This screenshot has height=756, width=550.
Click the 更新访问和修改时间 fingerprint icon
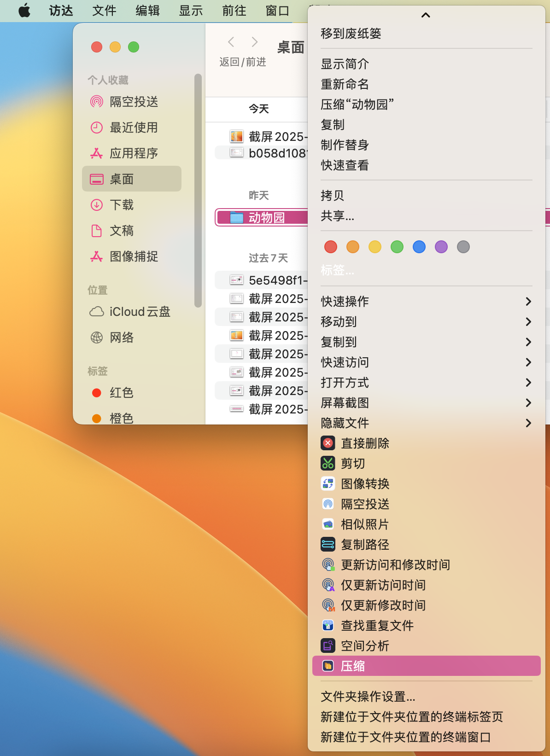click(328, 565)
